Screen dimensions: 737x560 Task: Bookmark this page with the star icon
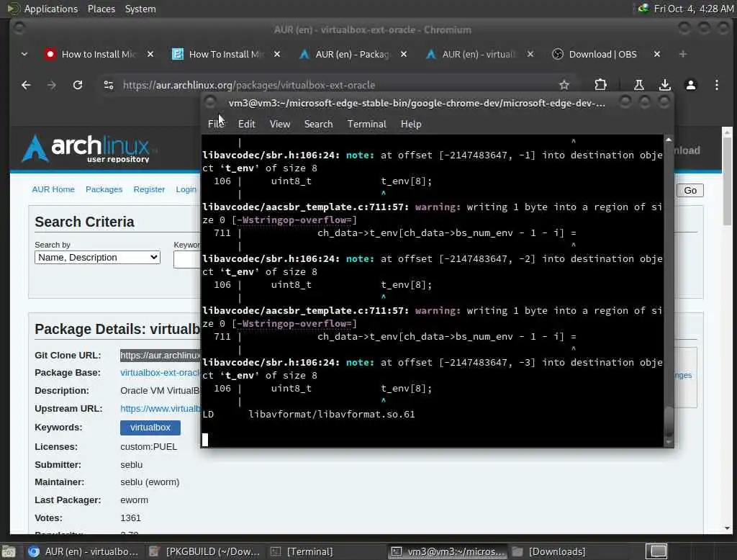coord(564,85)
